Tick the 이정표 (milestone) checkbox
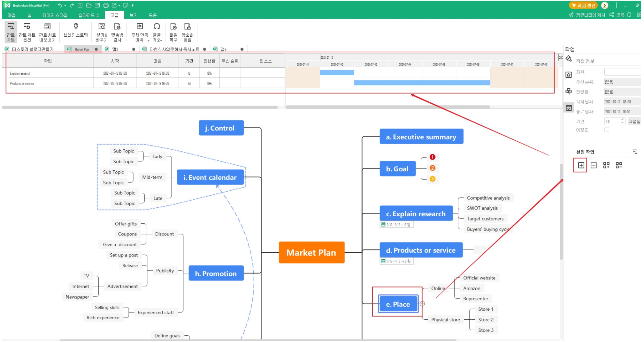The height and width of the screenshot is (342, 644). coord(607,130)
